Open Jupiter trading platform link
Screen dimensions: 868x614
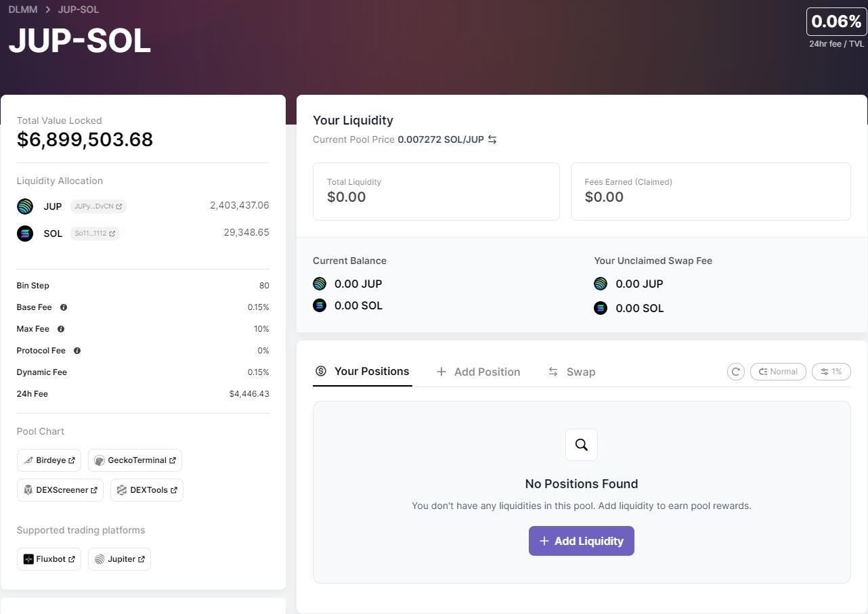pyautogui.click(x=119, y=559)
